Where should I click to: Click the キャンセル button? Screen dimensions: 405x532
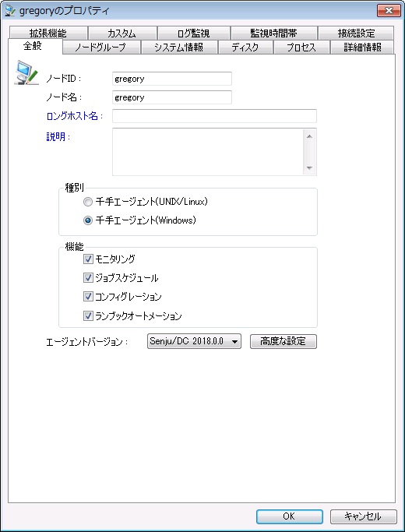pos(363,516)
